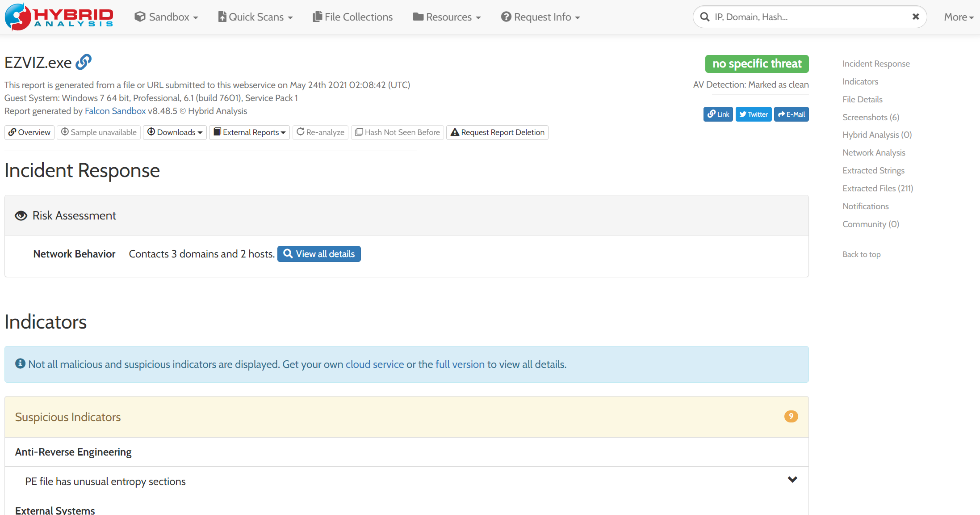This screenshot has width=980, height=515.
Task: Jump to Community (0) in sidebar
Action: pyautogui.click(x=871, y=224)
